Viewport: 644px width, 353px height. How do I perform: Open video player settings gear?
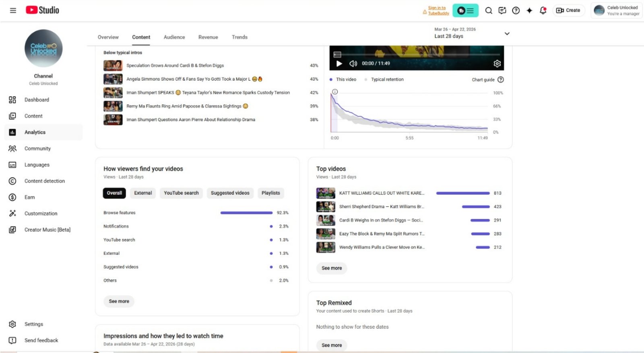point(497,64)
